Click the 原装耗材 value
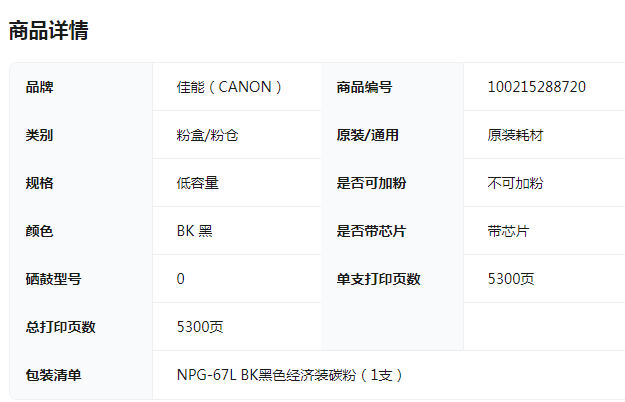The image size is (625, 402). point(515,135)
